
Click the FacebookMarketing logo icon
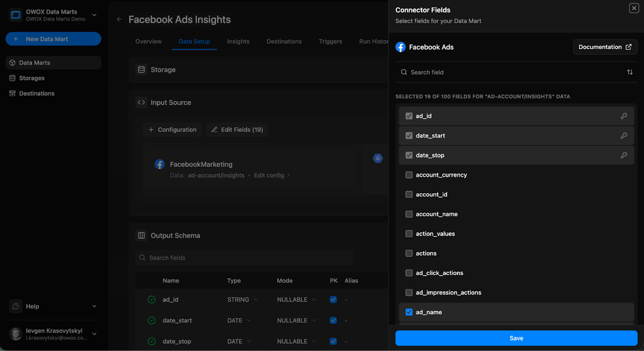(x=160, y=164)
